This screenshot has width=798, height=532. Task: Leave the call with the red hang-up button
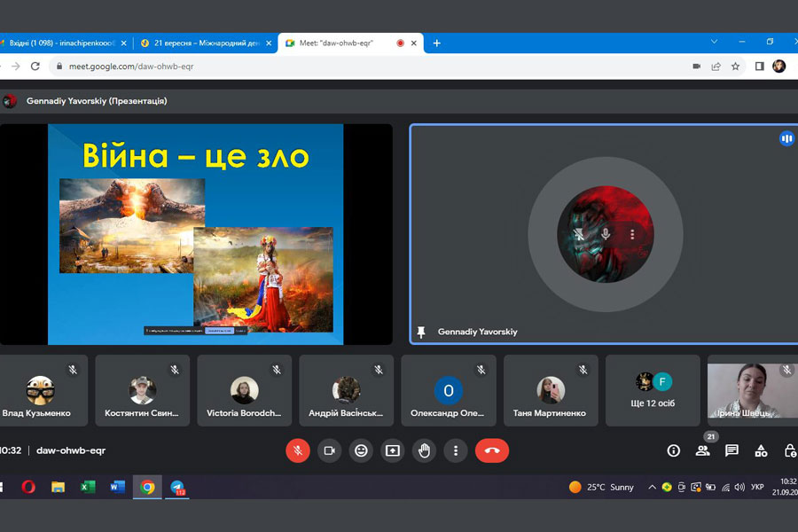(x=492, y=450)
